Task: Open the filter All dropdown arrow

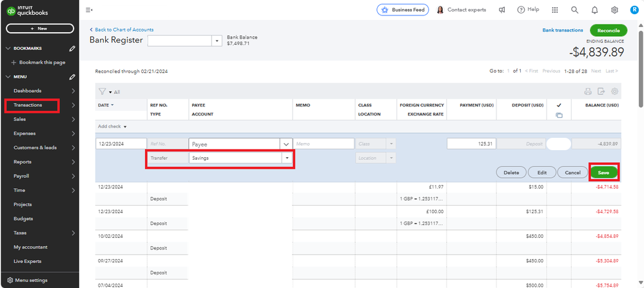Action: (x=110, y=92)
